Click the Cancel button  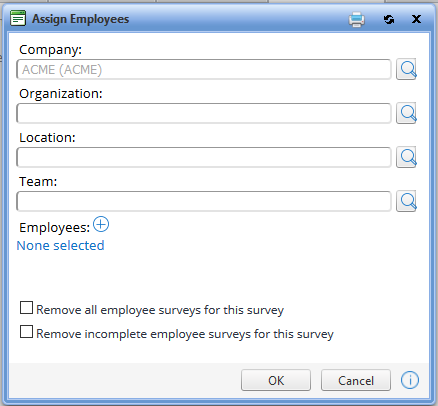click(x=356, y=380)
